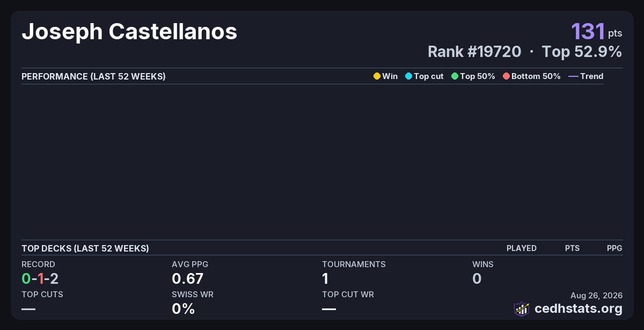Screen dimensions: 644x330
Task: Select the player name Joseph Castellanos
Action: 129,32
